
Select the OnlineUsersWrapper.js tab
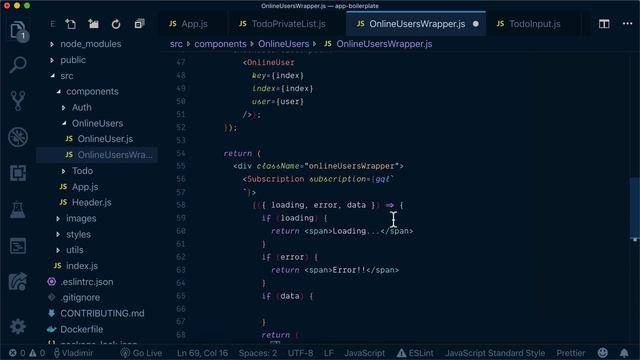click(x=416, y=24)
